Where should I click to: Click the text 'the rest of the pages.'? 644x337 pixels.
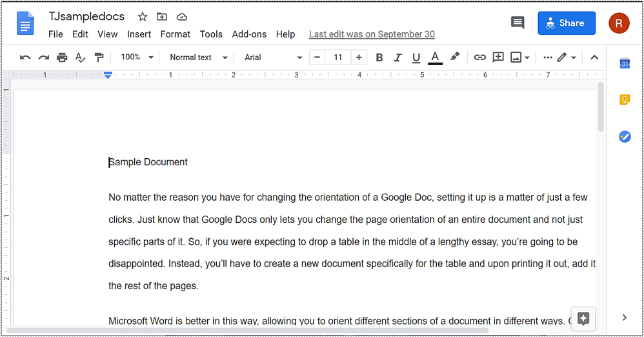pyautogui.click(x=154, y=285)
